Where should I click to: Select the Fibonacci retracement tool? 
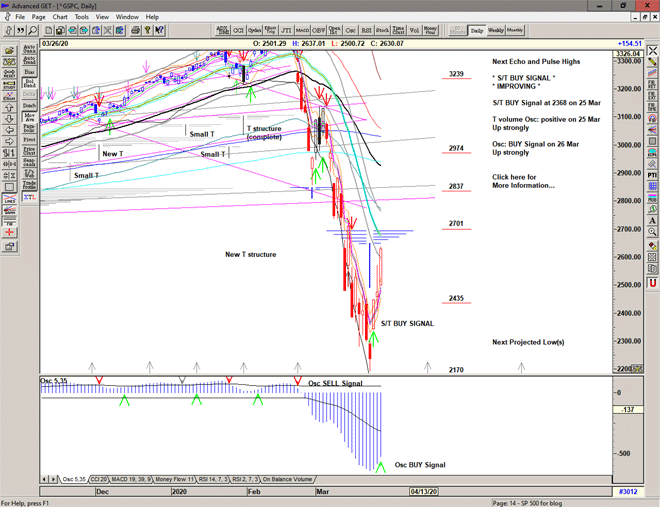[x=652, y=85]
